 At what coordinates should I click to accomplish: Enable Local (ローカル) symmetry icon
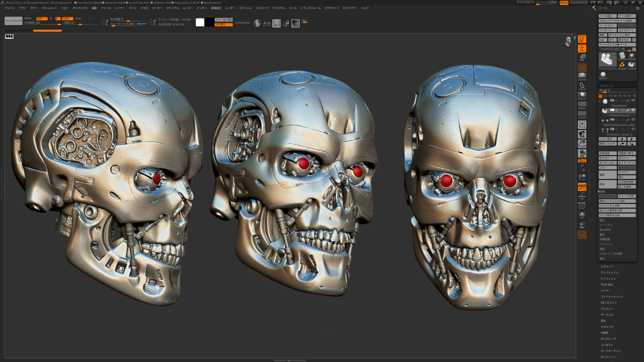[x=582, y=177]
